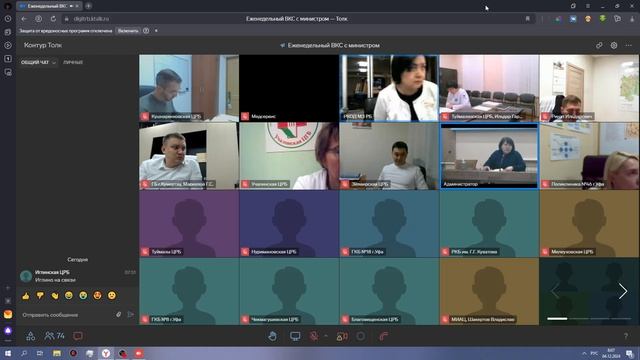
Task: Start screen sharing with monitor icon
Action: (295, 336)
